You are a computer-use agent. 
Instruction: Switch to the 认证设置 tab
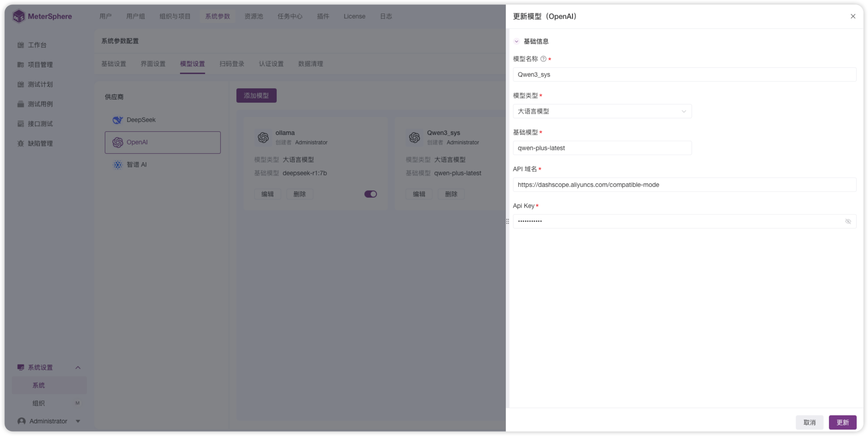pyautogui.click(x=271, y=64)
